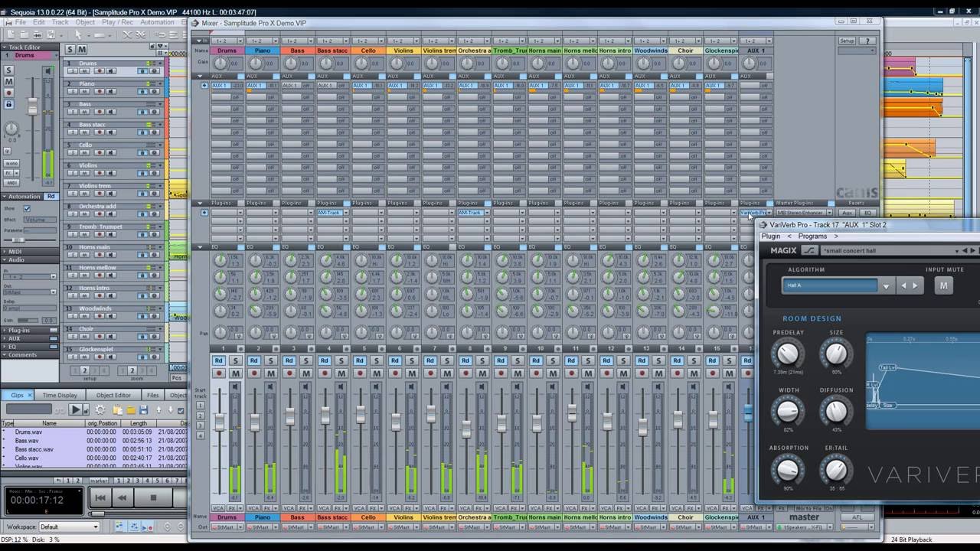Open the Clips panel settings gear

pos(100,410)
